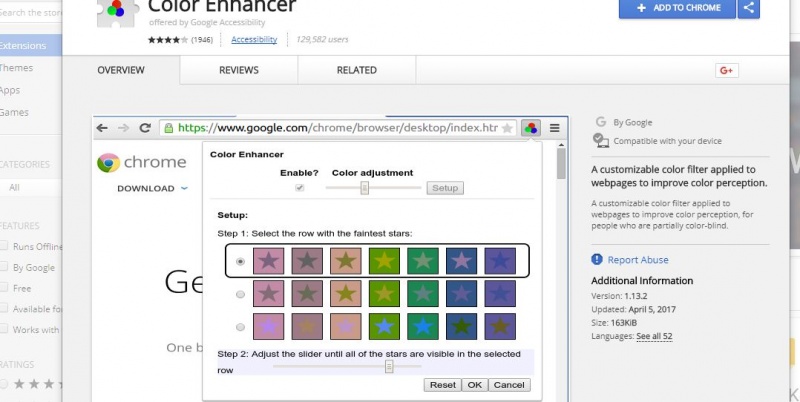This screenshot has width=800, height=402.
Task: Click the rating stars in the Ratings filter
Action: coord(40,384)
